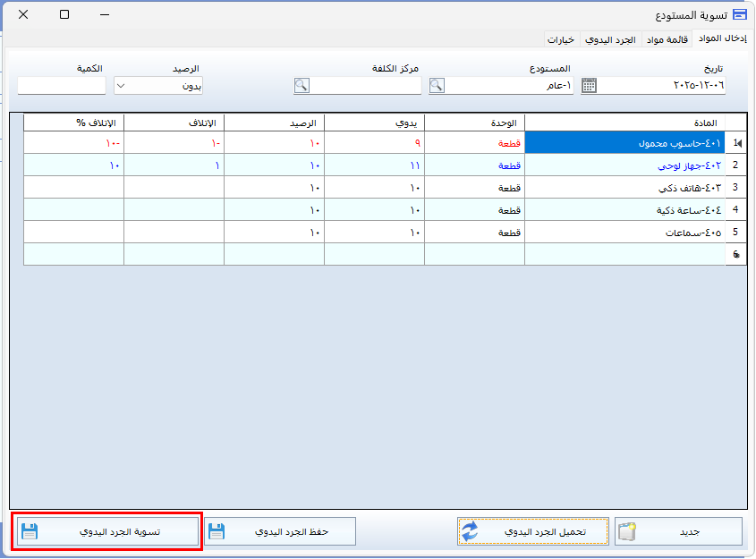Click the cost center search magnifier icon
This screenshot has height=559, width=756.
tap(302, 86)
